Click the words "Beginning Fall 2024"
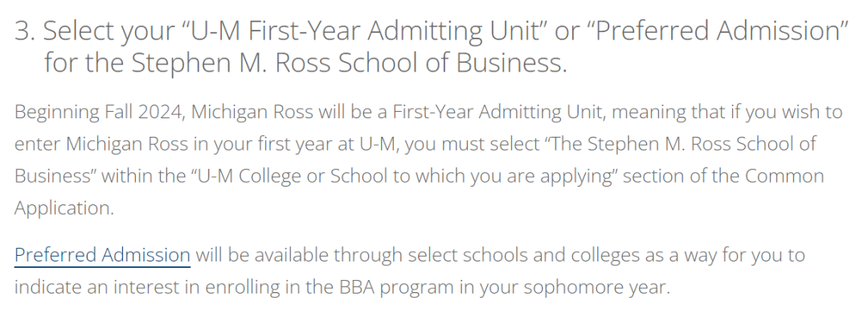Viewport: 868px width, 317px height. pos(99,112)
